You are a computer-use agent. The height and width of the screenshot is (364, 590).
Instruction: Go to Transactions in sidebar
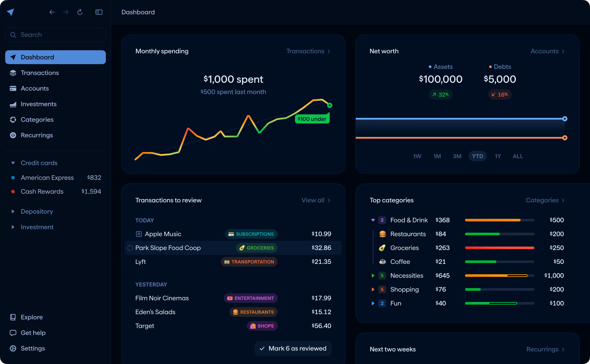[x=40, y=73]
